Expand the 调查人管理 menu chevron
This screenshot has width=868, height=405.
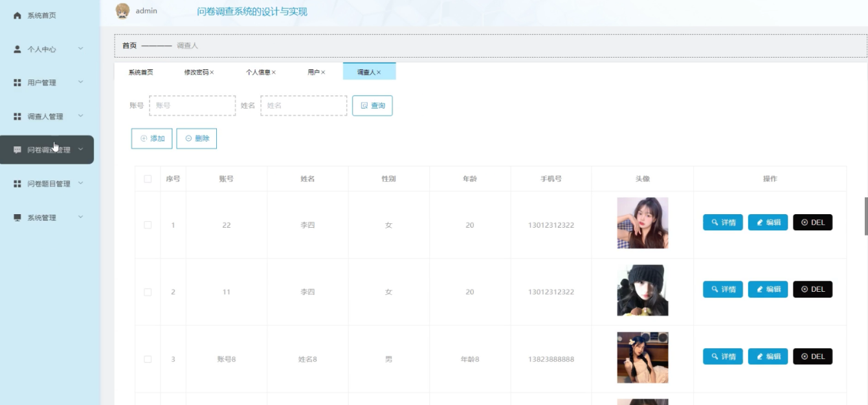80,116
